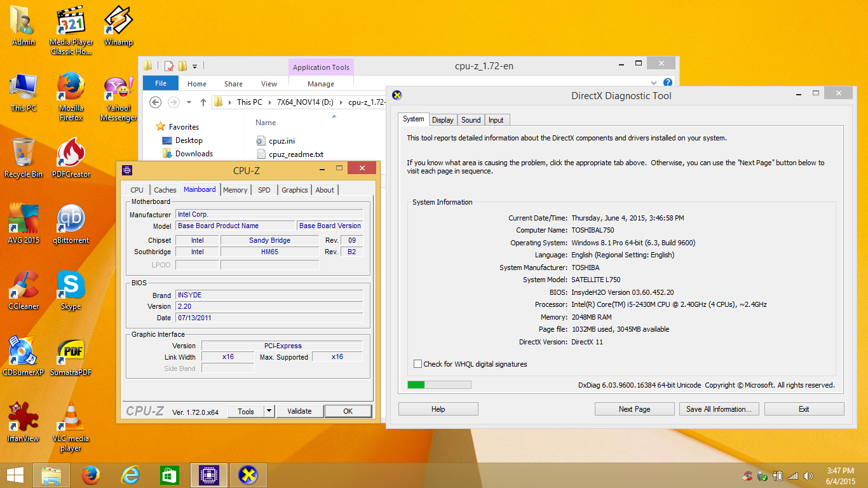
Task: Switch to CPU tab in CPU-Z
Action: 137,190
